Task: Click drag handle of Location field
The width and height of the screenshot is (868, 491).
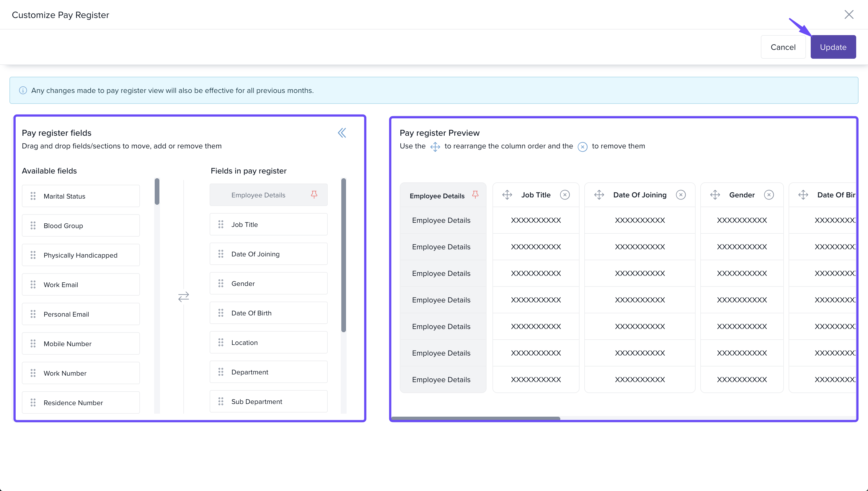Action: click(x=221, y=342)
